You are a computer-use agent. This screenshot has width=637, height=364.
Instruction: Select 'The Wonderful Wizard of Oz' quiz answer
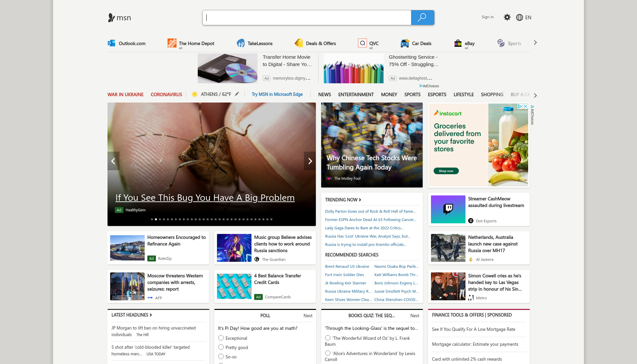click(328, 338)
